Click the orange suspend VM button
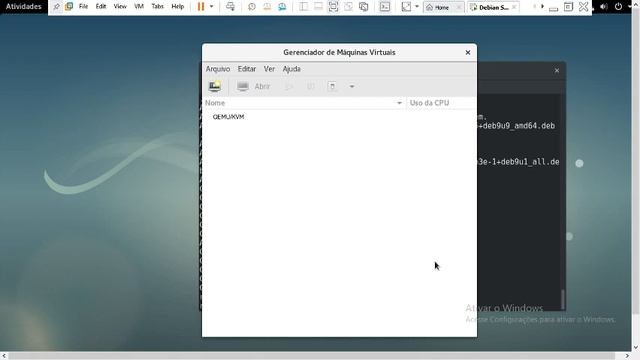The width and height of the screenshot is (640, 360). click(201, 7)
